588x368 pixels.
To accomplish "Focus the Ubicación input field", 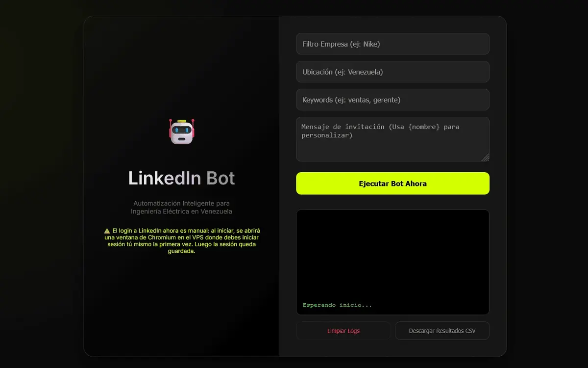I will [x=392, y=72].
